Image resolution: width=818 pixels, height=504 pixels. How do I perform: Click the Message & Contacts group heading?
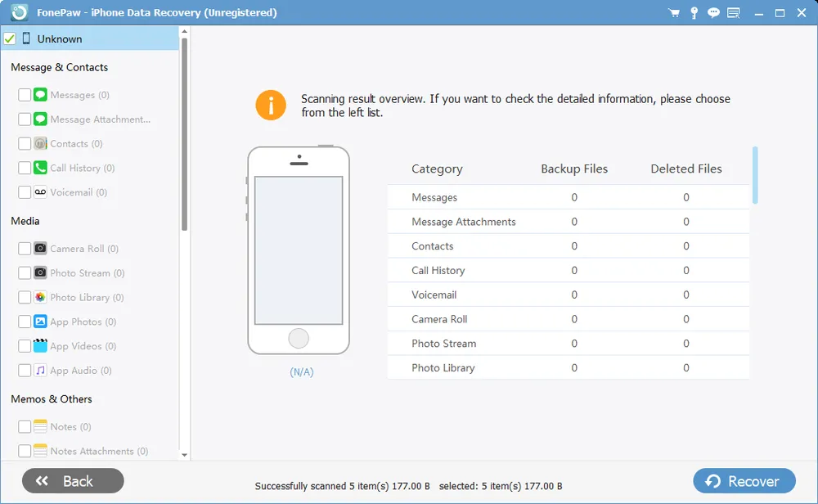tap(60, 67)
